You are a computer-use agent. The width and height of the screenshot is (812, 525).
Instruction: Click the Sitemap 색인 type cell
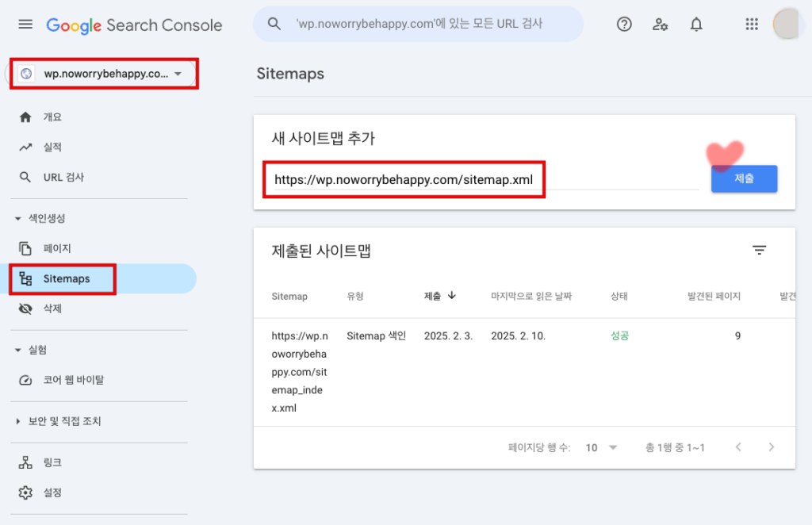[x=377, y=336]
